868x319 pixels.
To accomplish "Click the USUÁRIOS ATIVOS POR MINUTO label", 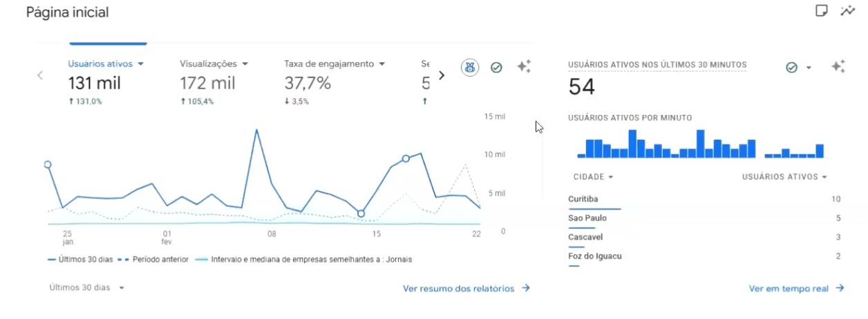I will coord(630,118).
